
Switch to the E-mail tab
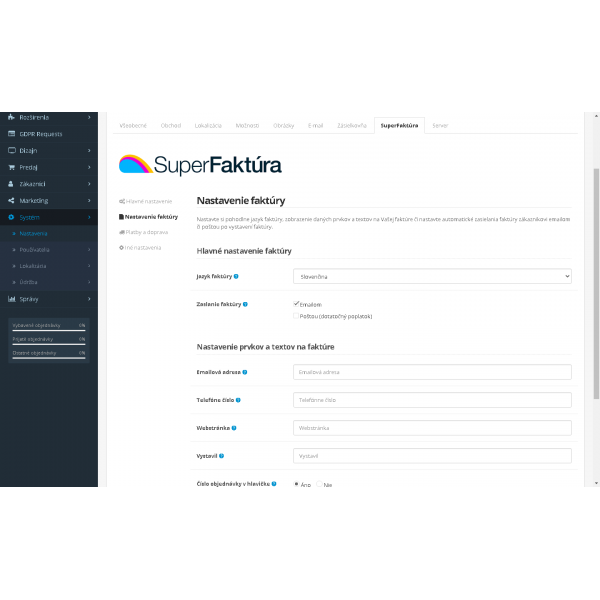[x=315, y=126]
